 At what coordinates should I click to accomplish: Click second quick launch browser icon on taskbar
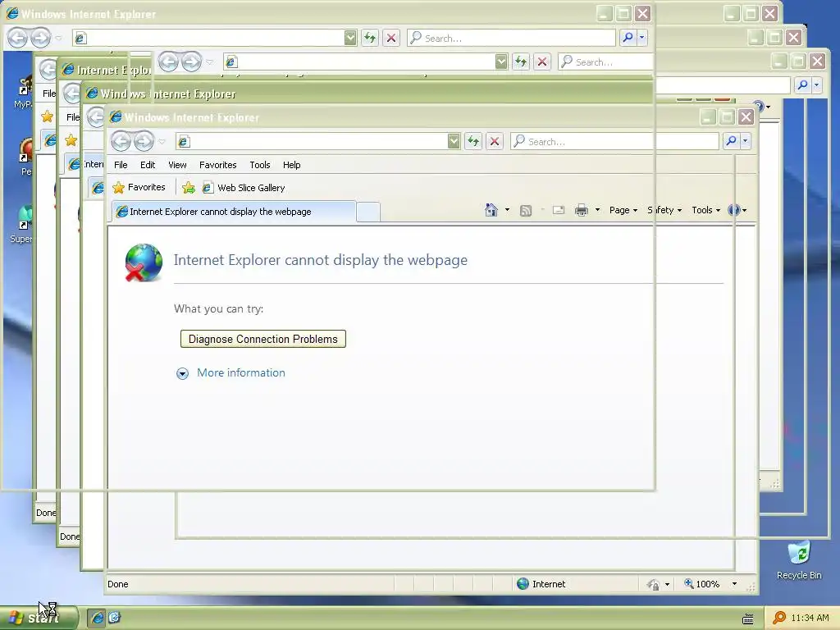114,618
